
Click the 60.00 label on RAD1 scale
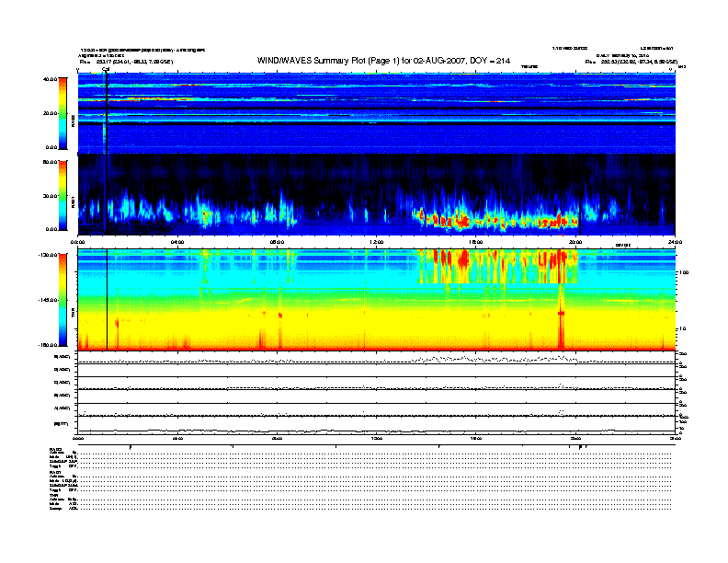click(x=50, y=162)
